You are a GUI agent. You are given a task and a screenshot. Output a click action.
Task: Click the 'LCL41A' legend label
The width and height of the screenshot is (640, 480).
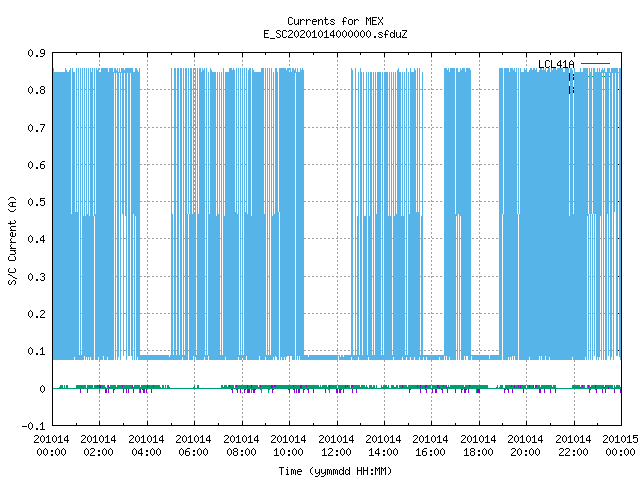(x=556, y=64)
